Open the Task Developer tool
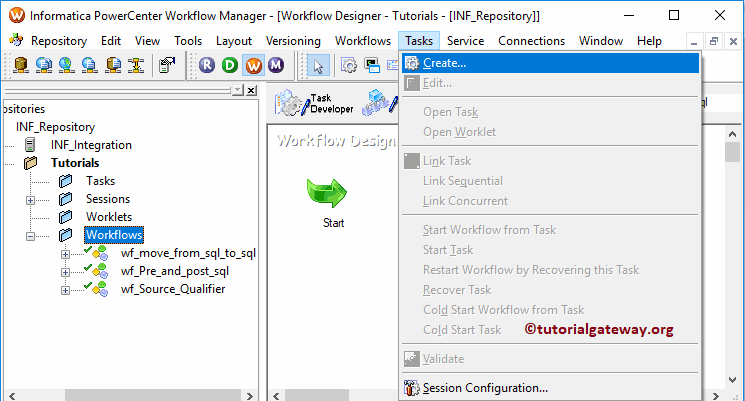 (x=315, y=103)
